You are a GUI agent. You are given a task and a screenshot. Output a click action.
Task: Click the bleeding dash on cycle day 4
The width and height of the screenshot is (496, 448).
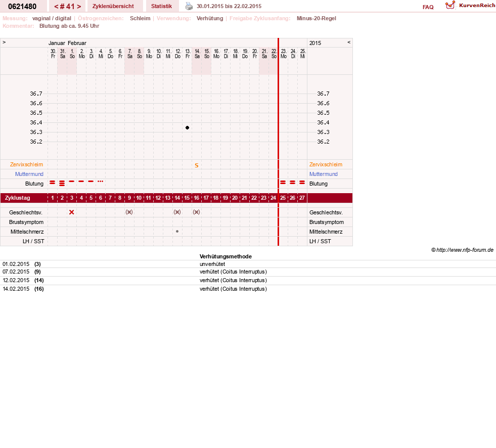(81, 182)
